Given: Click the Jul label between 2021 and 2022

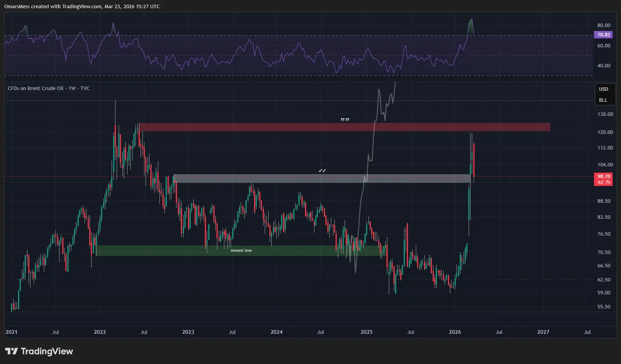Looking at the screenshot, I should coord(56,332).
